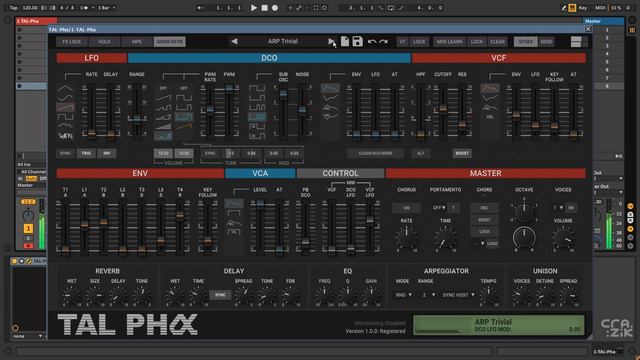Click the VCF CUTOFF slider handle
Image resolution: width=640 pixels, height=360 pixels.
pyautogui.click(x=443, y=109)
